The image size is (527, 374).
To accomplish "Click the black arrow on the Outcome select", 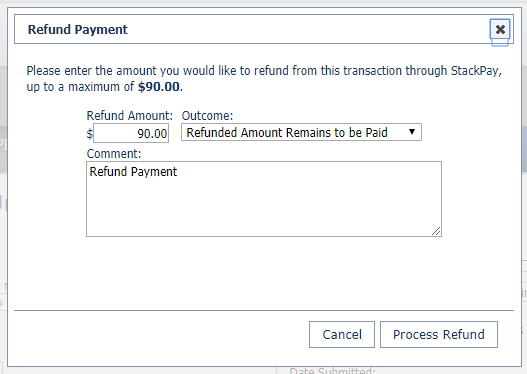I will coord(412,132).
